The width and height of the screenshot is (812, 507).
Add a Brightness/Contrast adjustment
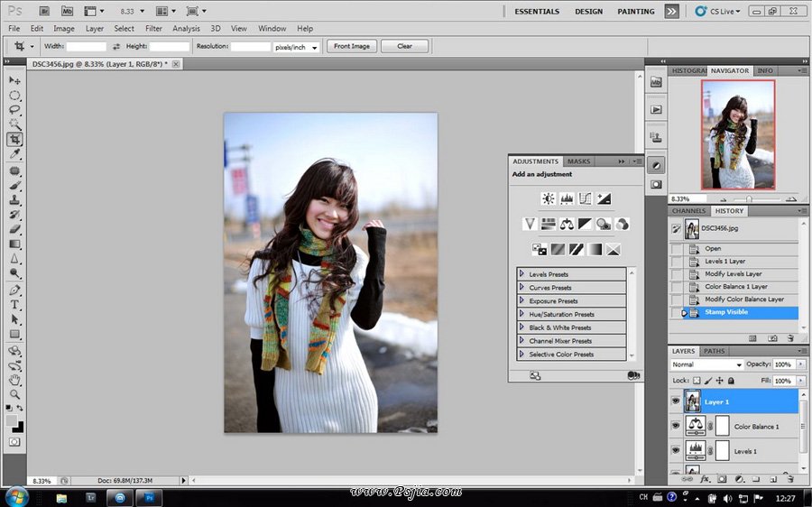(548, 198)
